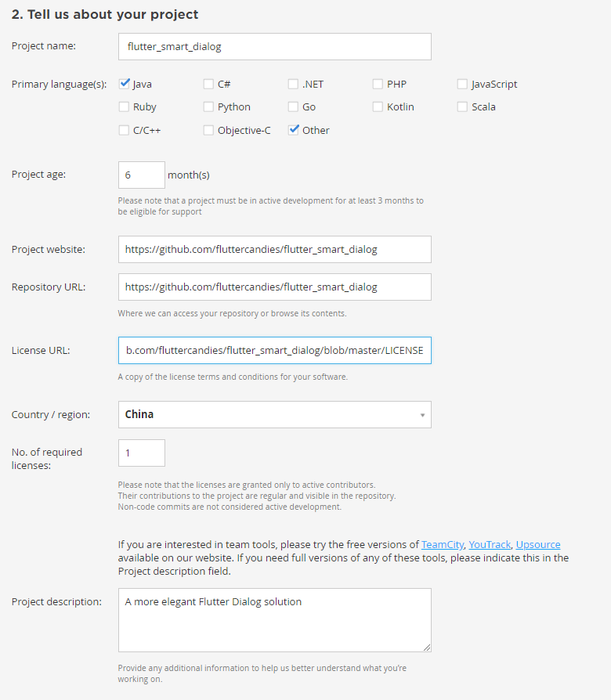Click the Project age months field
The height and width of the screenshot is (700, 611).
pyautogui.click(x=142, y=175)
